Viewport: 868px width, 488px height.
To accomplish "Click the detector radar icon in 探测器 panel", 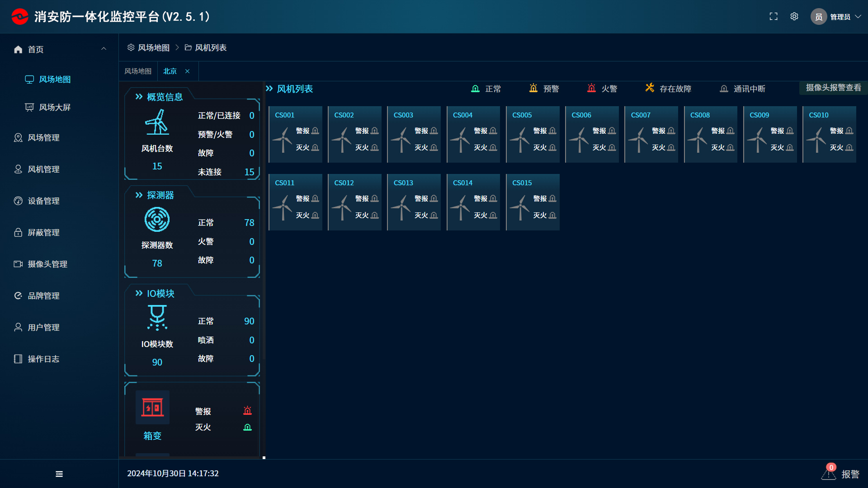I will click(x=157, y=220).
